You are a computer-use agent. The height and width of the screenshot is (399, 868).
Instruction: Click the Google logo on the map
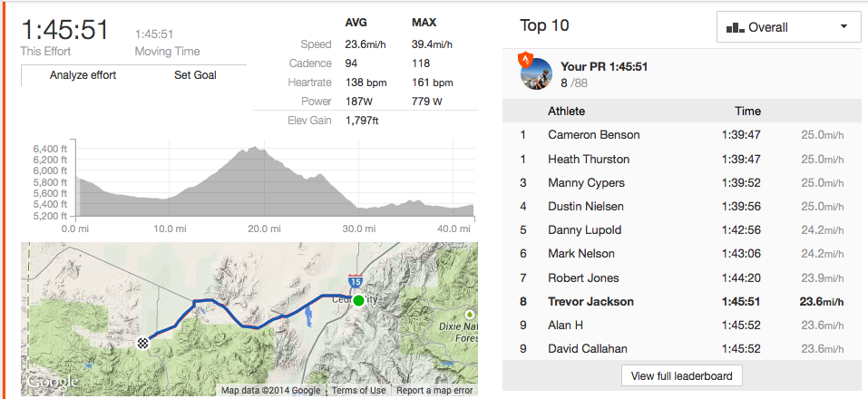[53, 383]
